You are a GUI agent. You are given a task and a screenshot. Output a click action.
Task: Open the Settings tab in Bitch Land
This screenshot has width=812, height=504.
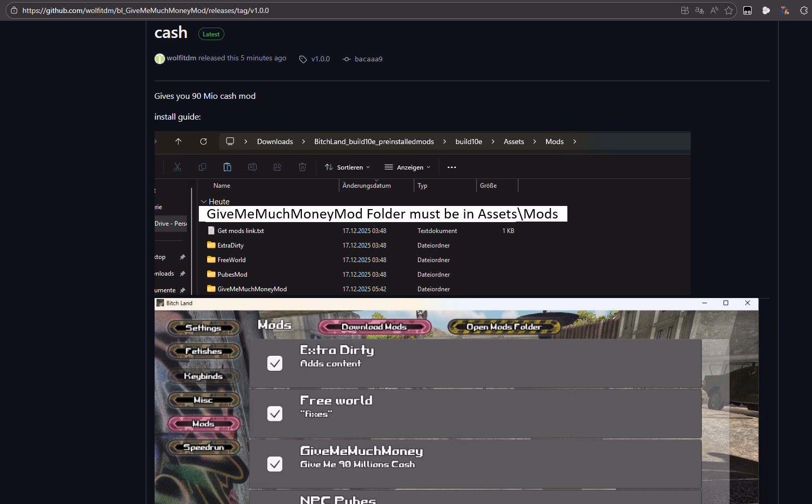204,328
